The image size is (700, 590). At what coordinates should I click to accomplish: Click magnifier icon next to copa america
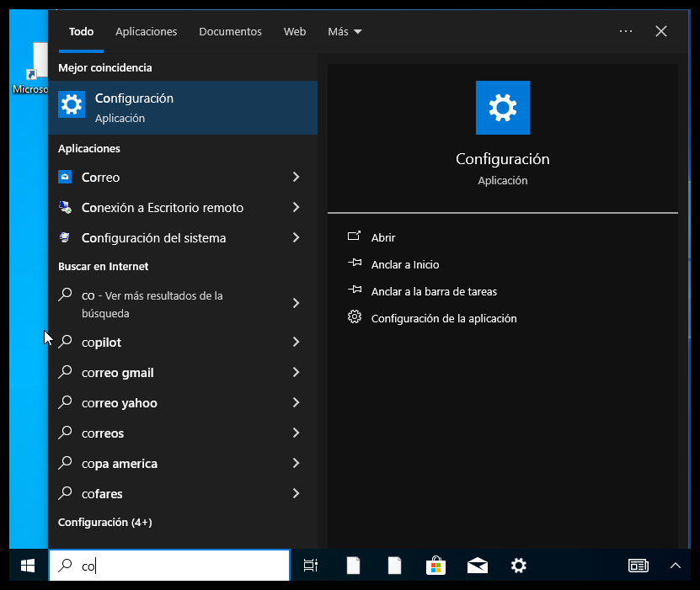pos(65,464)
